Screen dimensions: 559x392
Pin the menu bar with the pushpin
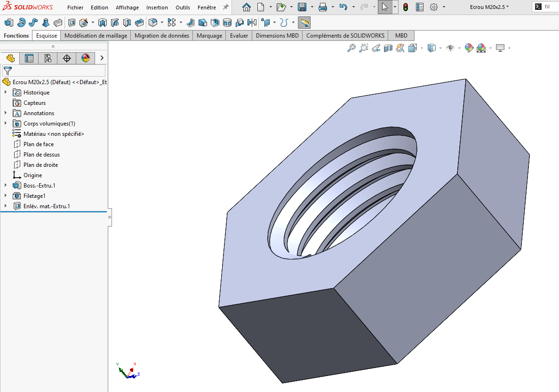click(226, 7)
